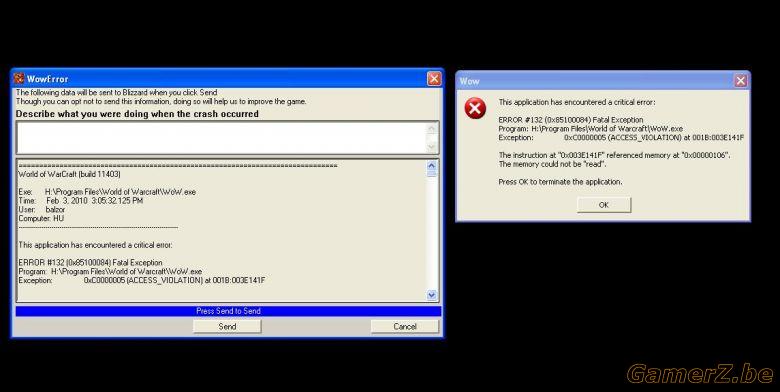Click 'This application has encountered' text in log
Image resolution: width=780 pixels, height=392 pixels.
pyautogui.click(x=95, y=245)
